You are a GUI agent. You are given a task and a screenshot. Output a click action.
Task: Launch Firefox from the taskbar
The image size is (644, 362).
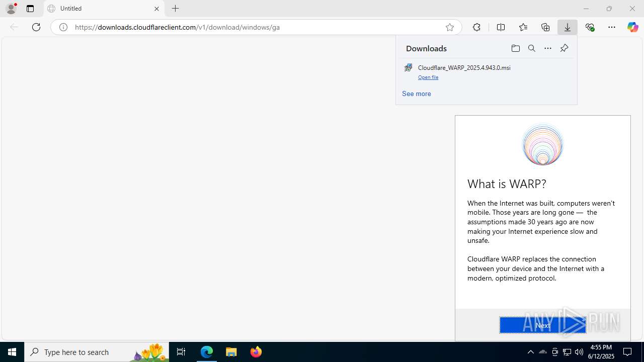(x=256, y=352)
